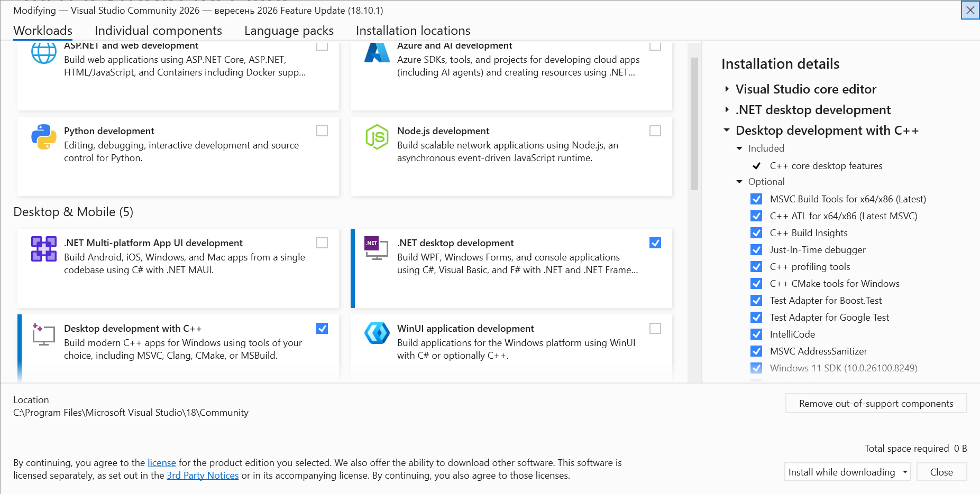Uncheck MSVC AddressSanitizer
Screen dimensions: 980x494
tap(757, 351)
